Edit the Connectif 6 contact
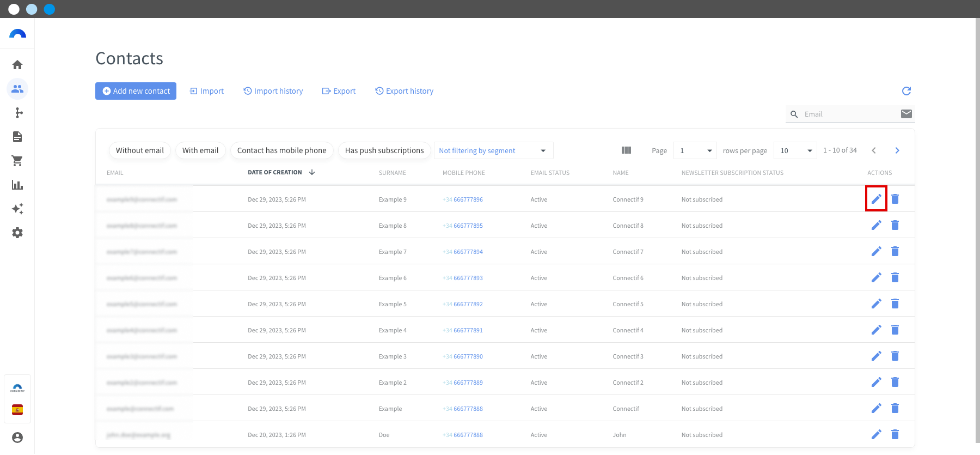The image size is (980, 455). pyautogui.click(x=877, y=277)
